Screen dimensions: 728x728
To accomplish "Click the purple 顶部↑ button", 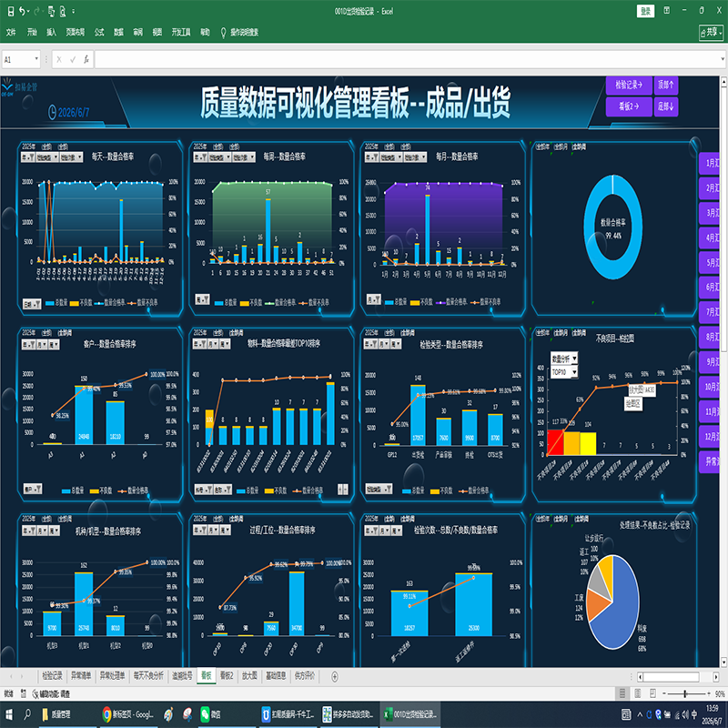I will pos(666,85).
